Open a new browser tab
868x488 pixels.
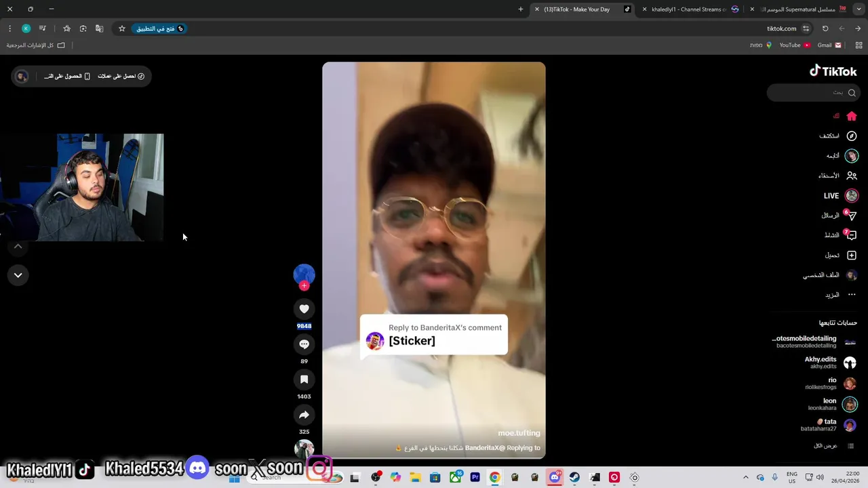521,9
